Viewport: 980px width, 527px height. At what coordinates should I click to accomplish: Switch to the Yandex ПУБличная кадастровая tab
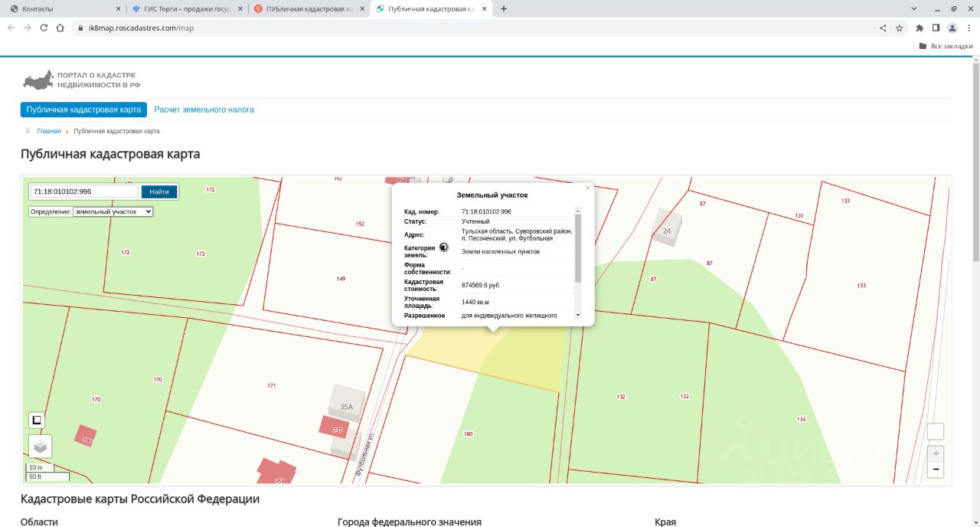click(308, 8)
